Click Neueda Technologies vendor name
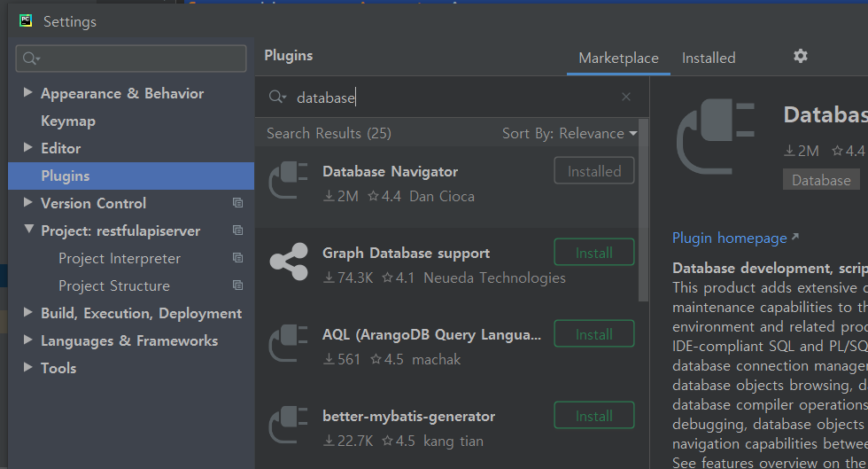 494,277
